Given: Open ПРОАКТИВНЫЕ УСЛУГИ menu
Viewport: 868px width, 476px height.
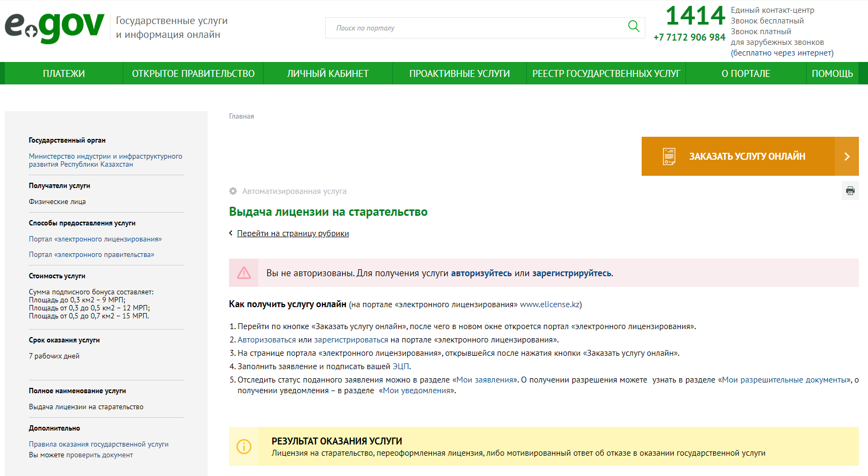Looking at the screenshot, I should click(460, 74).
